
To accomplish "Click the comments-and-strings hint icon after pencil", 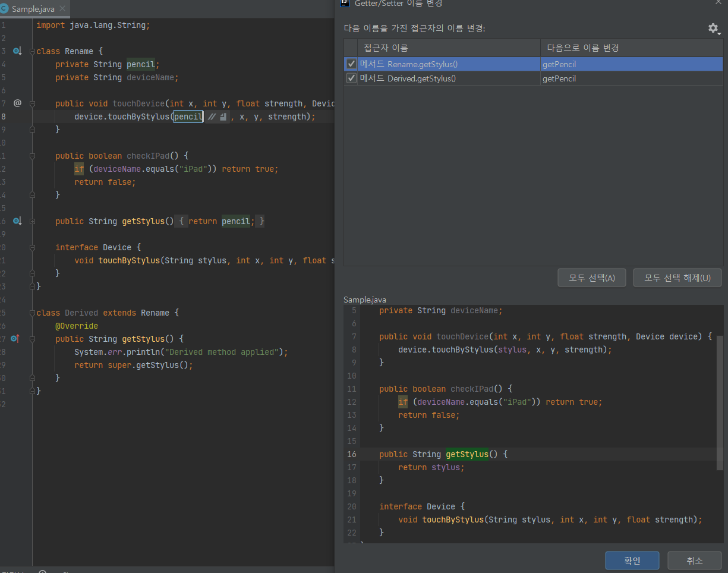I will coord(212,117).
